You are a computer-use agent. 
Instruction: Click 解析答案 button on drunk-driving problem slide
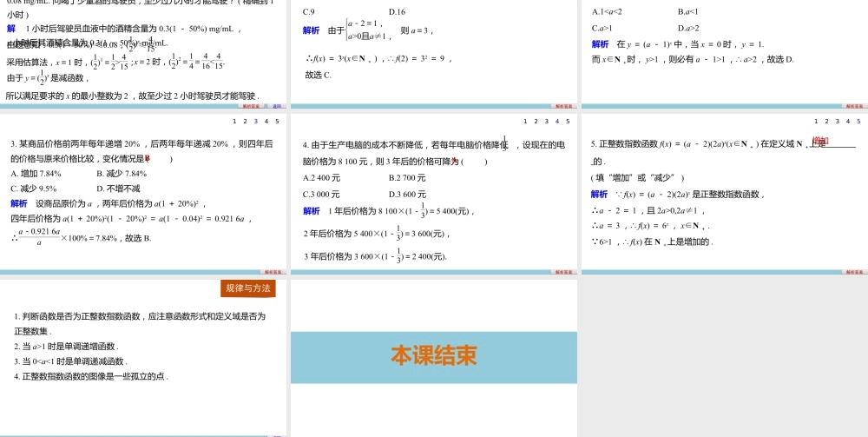(x=252, y=106)
